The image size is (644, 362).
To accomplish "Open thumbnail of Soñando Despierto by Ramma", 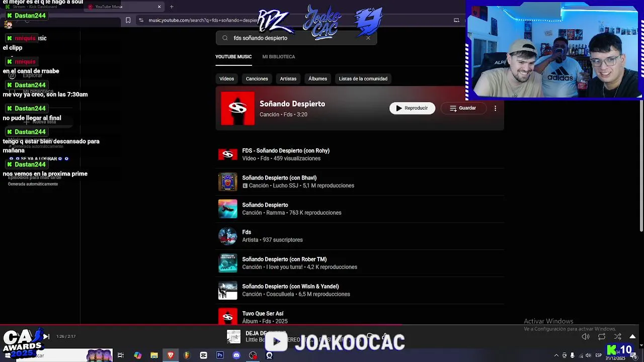I will [x=227, y=209].
